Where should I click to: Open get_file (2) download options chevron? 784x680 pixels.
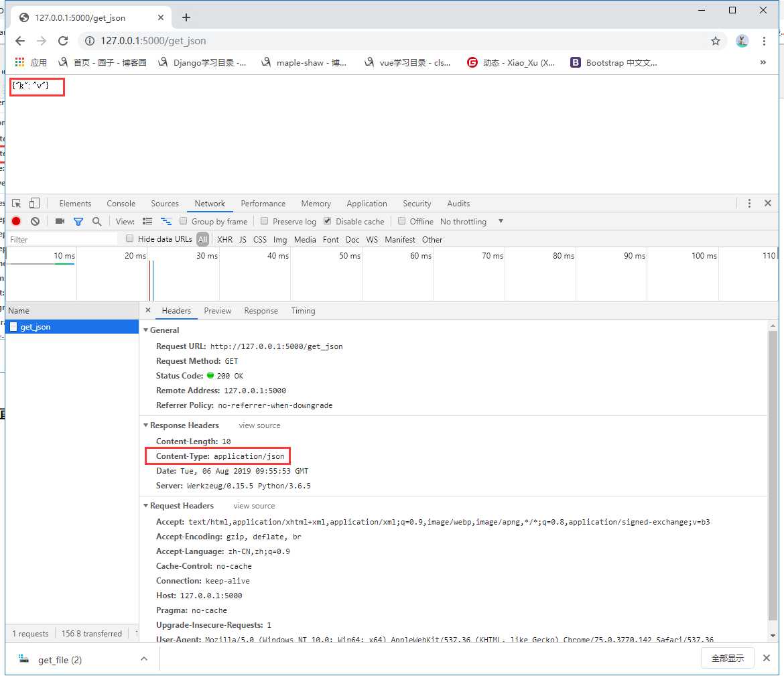(144, 659)
